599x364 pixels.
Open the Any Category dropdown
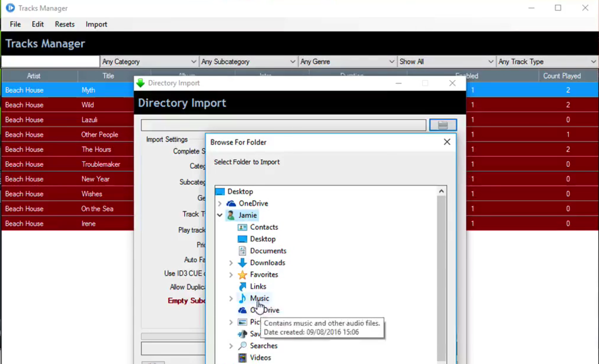(149, 62)
